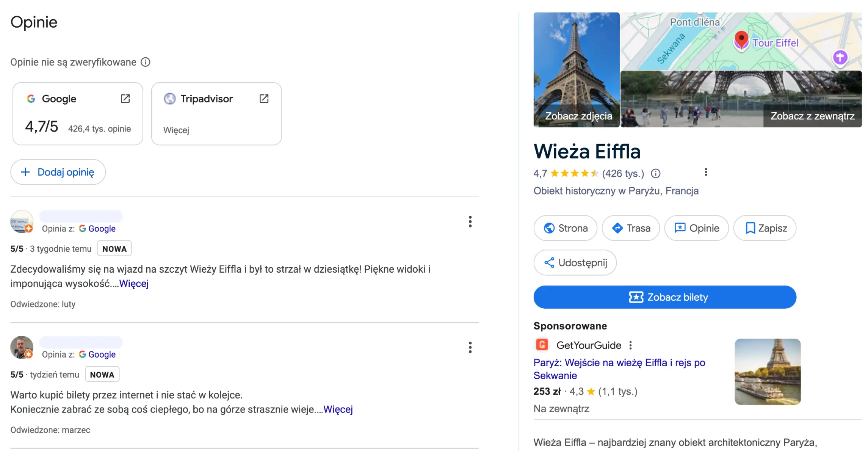The height and width of the screenshot is (455, 868).
Task: Expand first review with Więcej link
Action: tap(134, 284)
